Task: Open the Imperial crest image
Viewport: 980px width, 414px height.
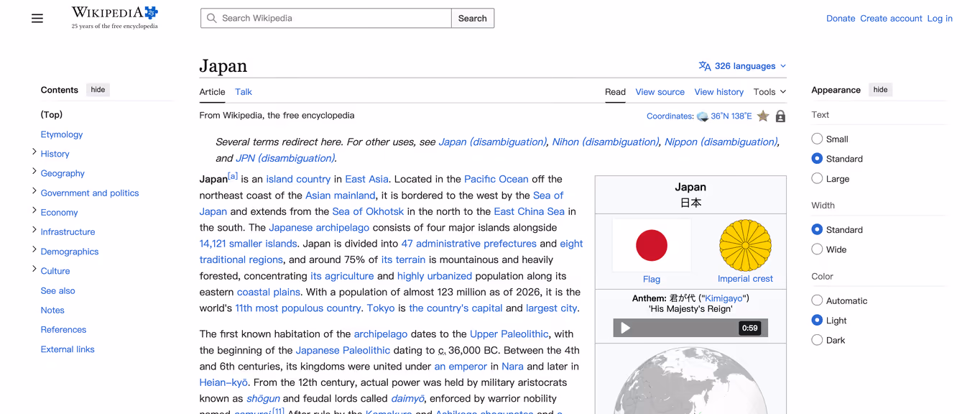Action: [x=745, y=246]
